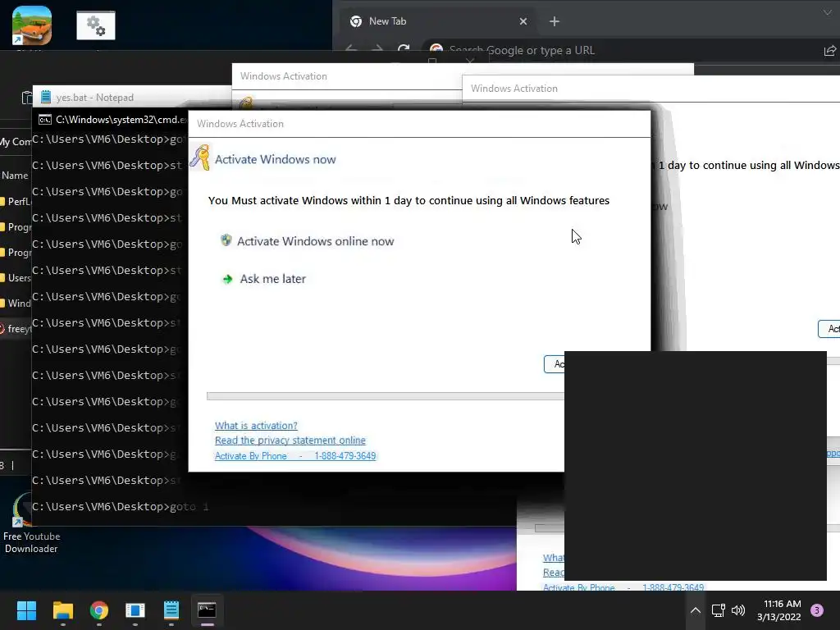Click Activate Windows online now option
This screenshot has height=630, width=840.
315,241
